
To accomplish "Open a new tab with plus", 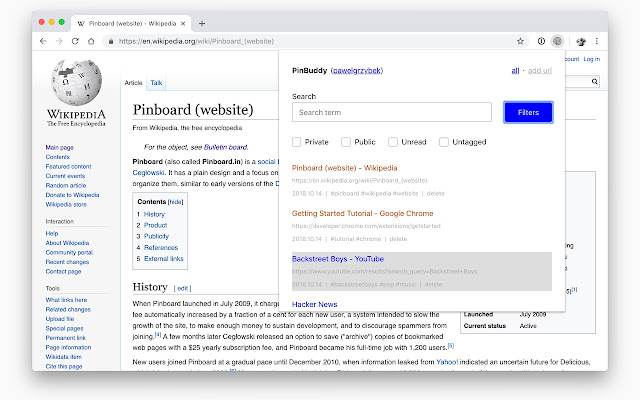I will tap(202, 24).
